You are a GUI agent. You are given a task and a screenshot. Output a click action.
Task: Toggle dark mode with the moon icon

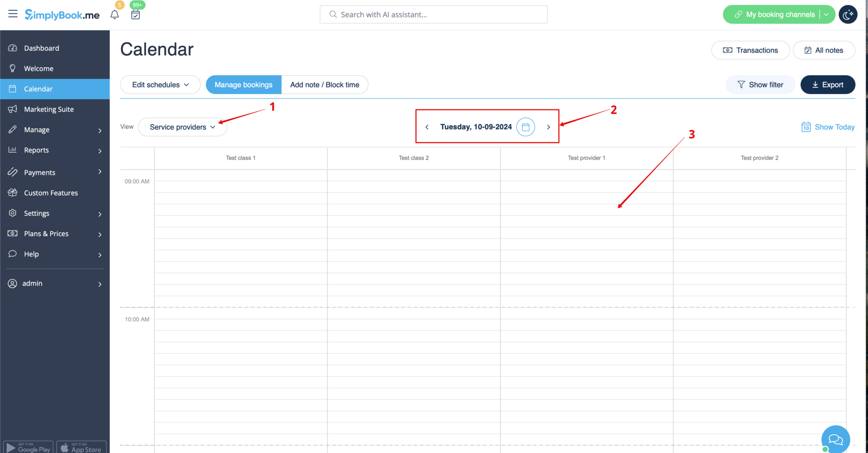[x=848, y=14]
